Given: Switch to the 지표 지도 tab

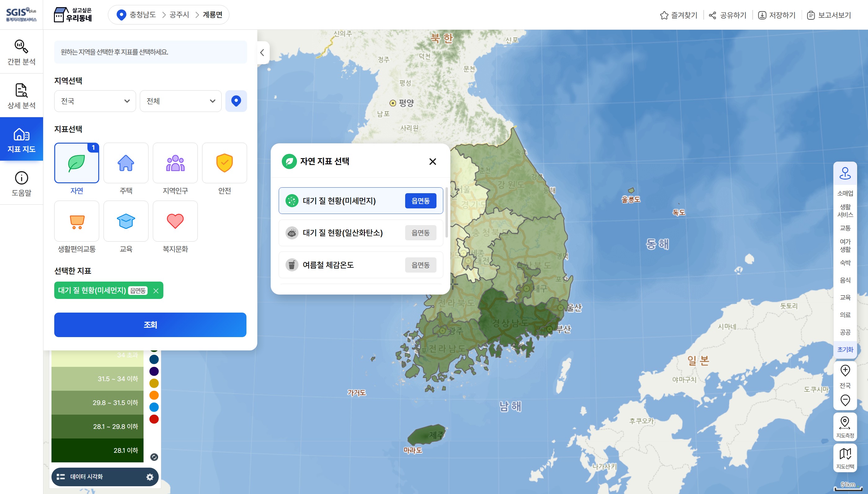Looking at the screenshot, I should coord(21,139).
